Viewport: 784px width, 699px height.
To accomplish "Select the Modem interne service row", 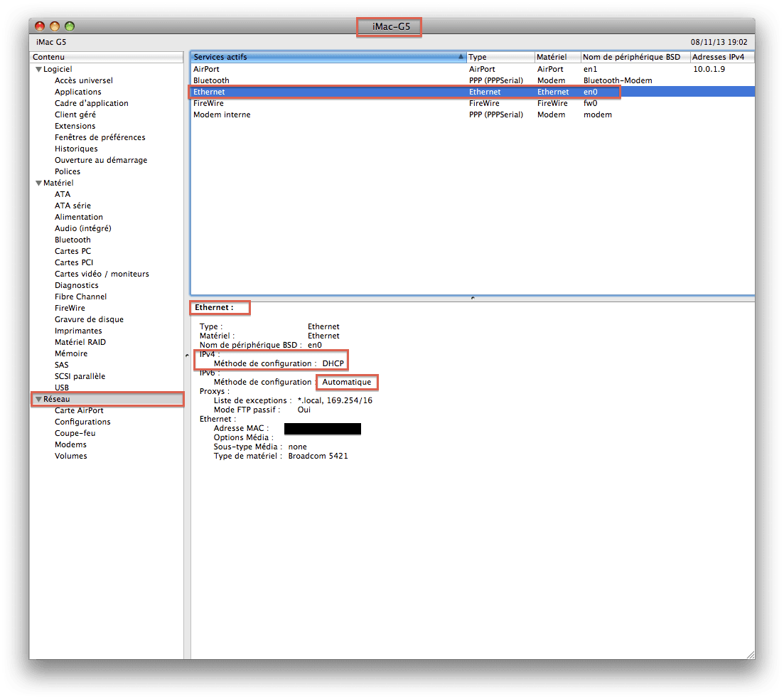I will 473,115.
